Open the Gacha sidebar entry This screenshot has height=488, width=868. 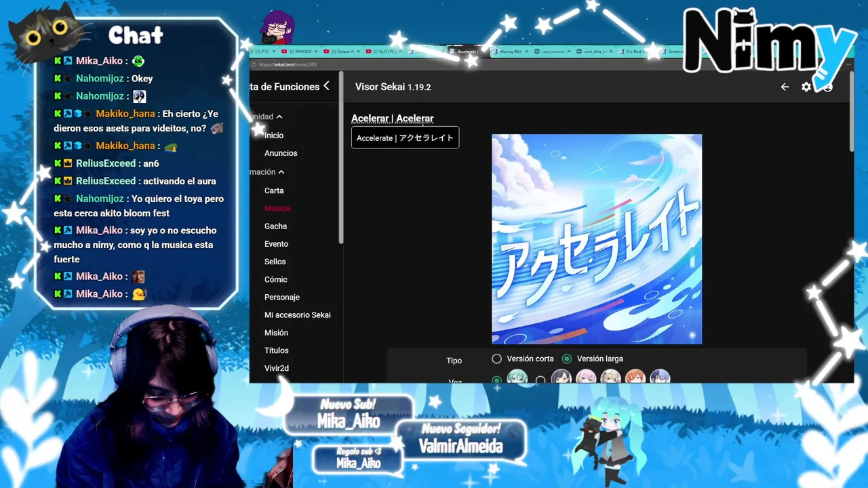tap(276, 226)
